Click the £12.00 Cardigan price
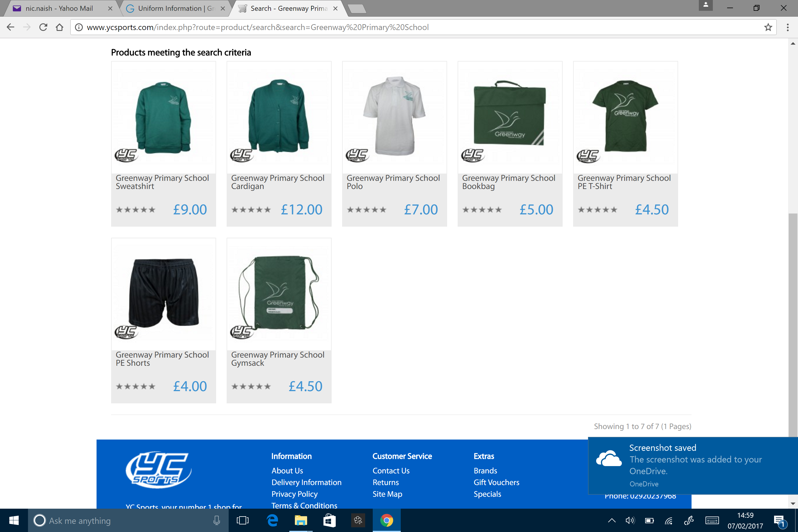The height and width of the screenshot is (532, 798). tap(302, 210)
